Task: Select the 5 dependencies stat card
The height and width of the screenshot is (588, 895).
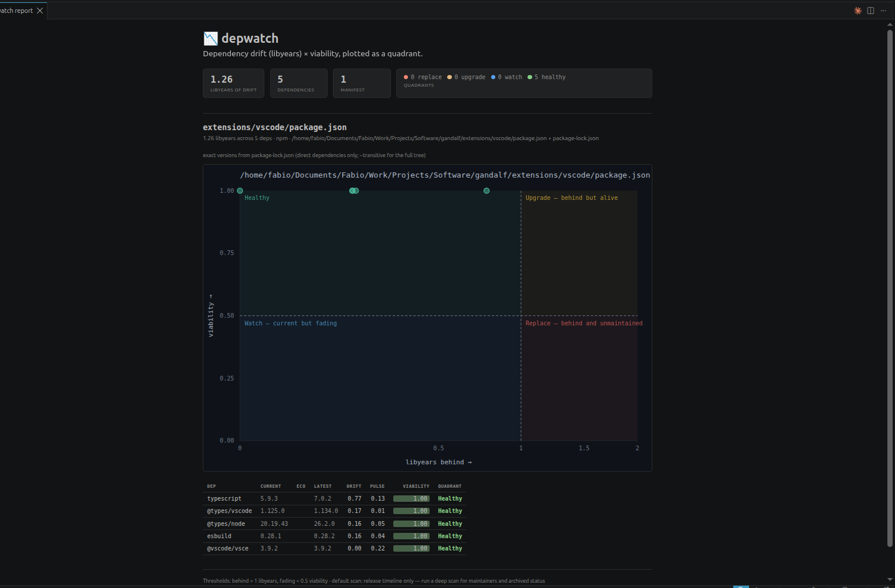Action: pos(298,83)
